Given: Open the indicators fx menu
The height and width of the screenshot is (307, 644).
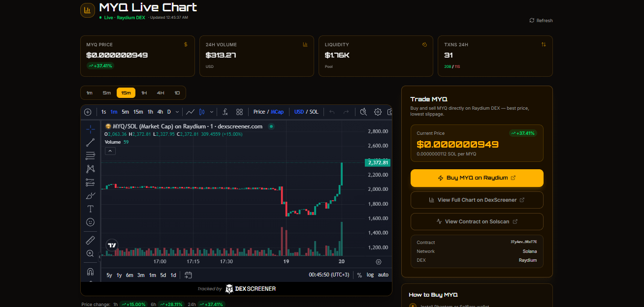Looking at the screenshot, I should coord(225,112).
